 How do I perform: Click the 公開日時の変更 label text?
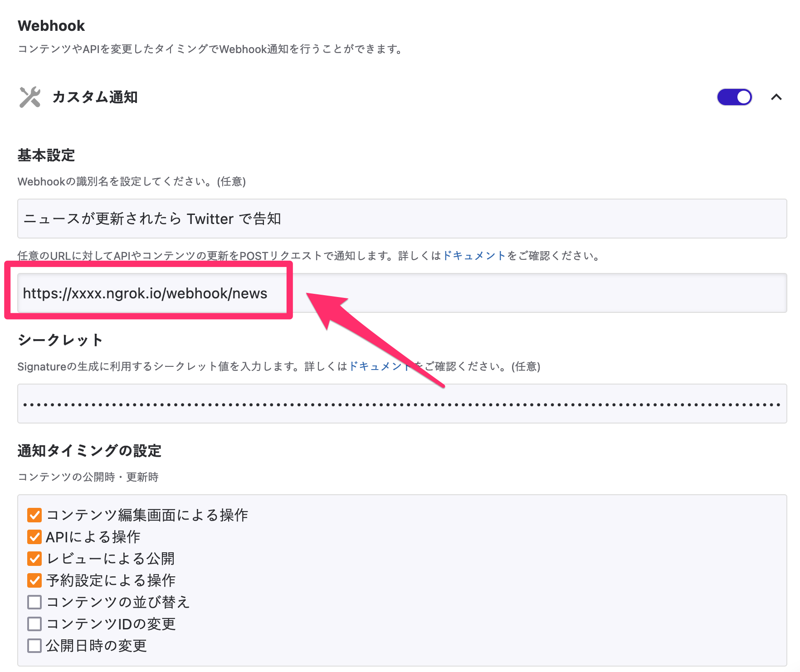tap(96, 646)
